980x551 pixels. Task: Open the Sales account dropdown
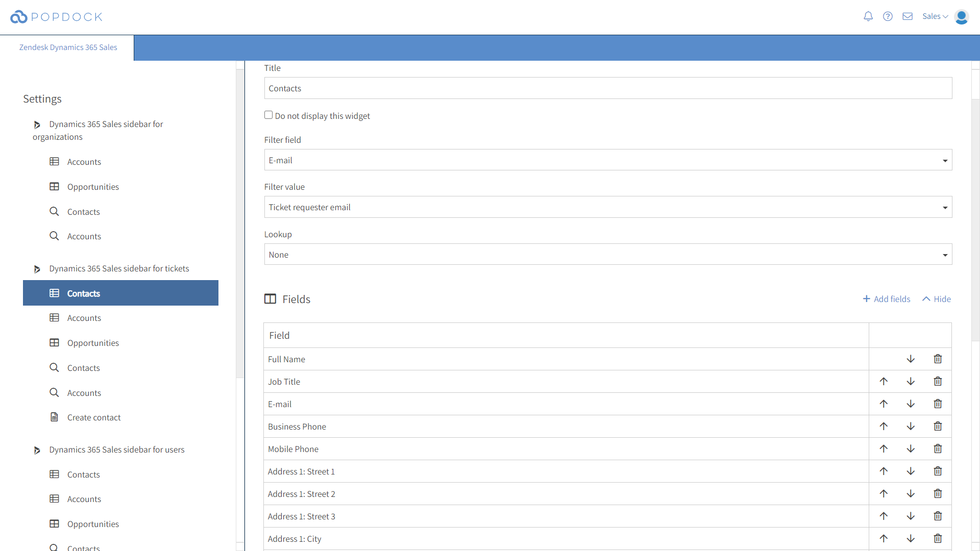coord(935,16)
